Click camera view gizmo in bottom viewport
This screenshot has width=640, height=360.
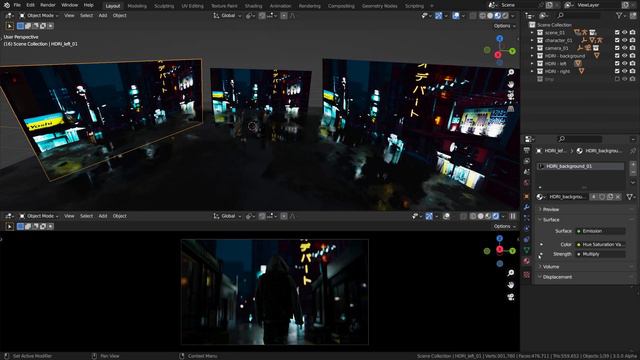point(511,297)
